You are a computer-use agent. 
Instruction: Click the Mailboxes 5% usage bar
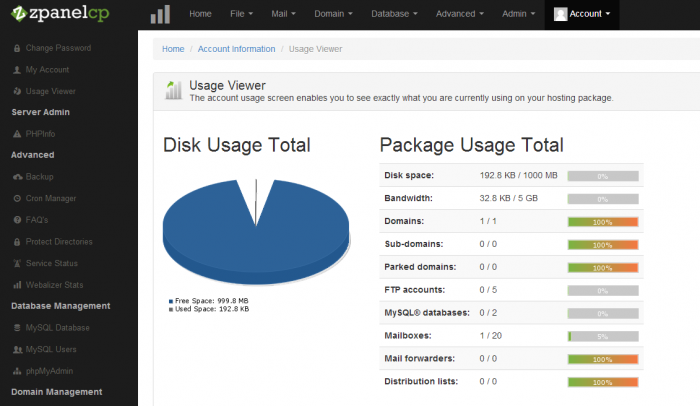(602, 336)
